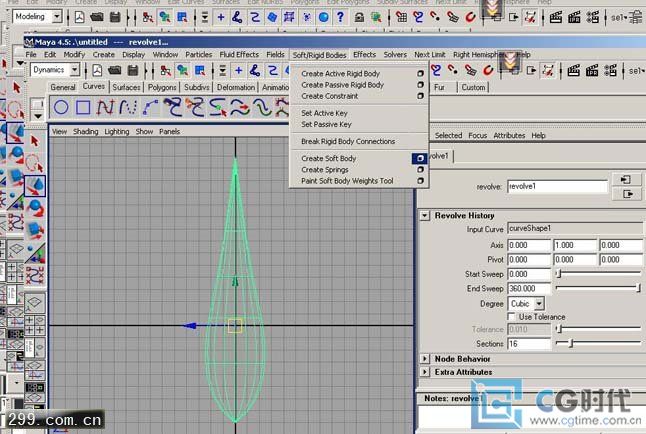Open the viewport Panels menu
This screenshot has height=434, width=646.
click(169, 131)
